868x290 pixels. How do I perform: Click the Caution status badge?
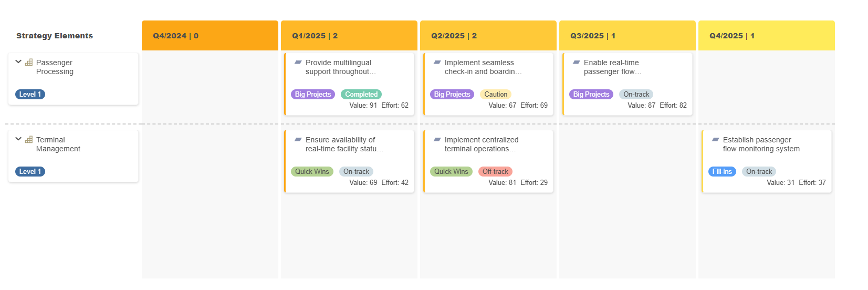(x=496, y=95)
